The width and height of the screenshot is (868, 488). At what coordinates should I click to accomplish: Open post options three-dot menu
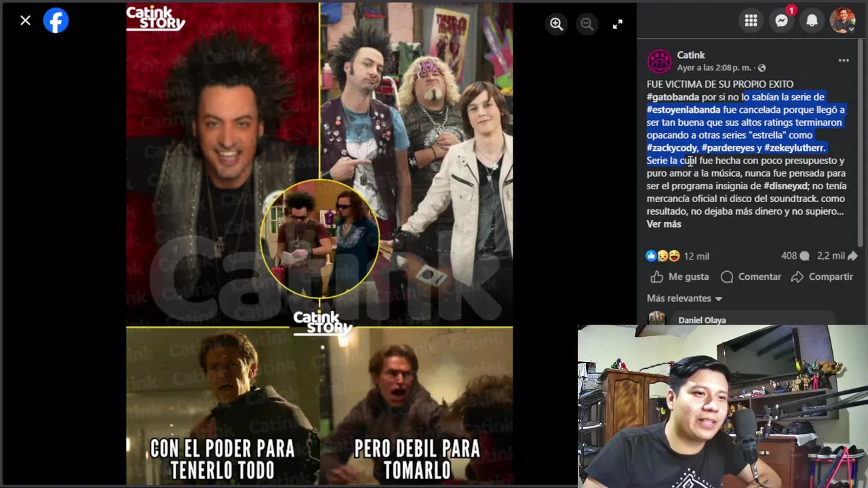(x=844, y=60)
